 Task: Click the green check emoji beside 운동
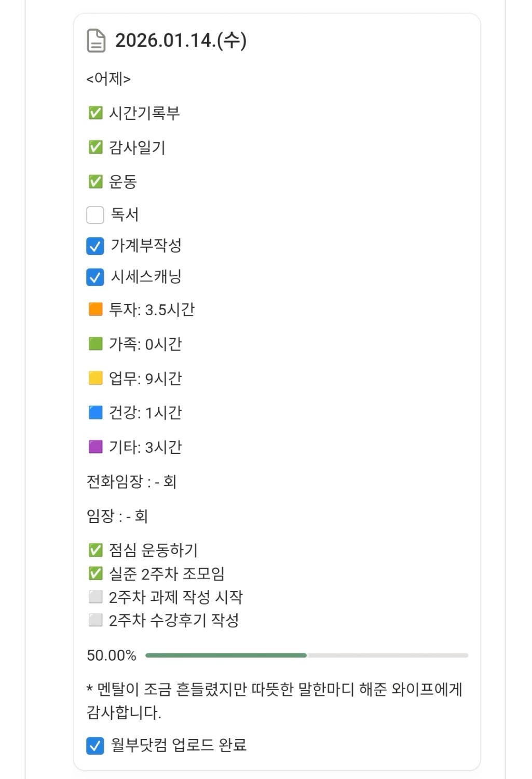coord(96,181)
